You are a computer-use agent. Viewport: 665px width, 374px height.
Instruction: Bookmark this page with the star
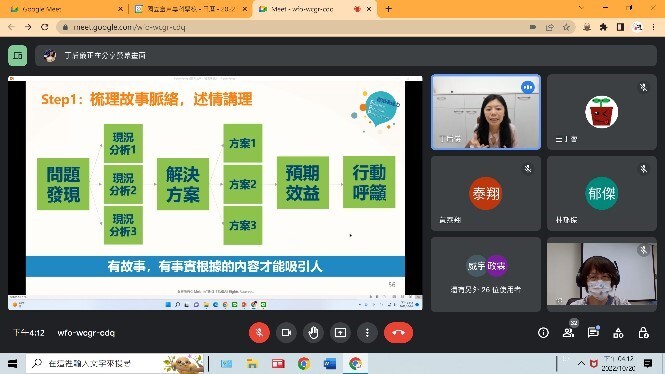click(566, 27)
